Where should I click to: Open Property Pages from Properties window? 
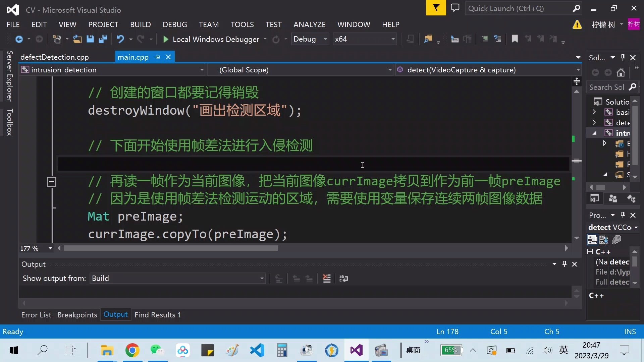[616, 239]
